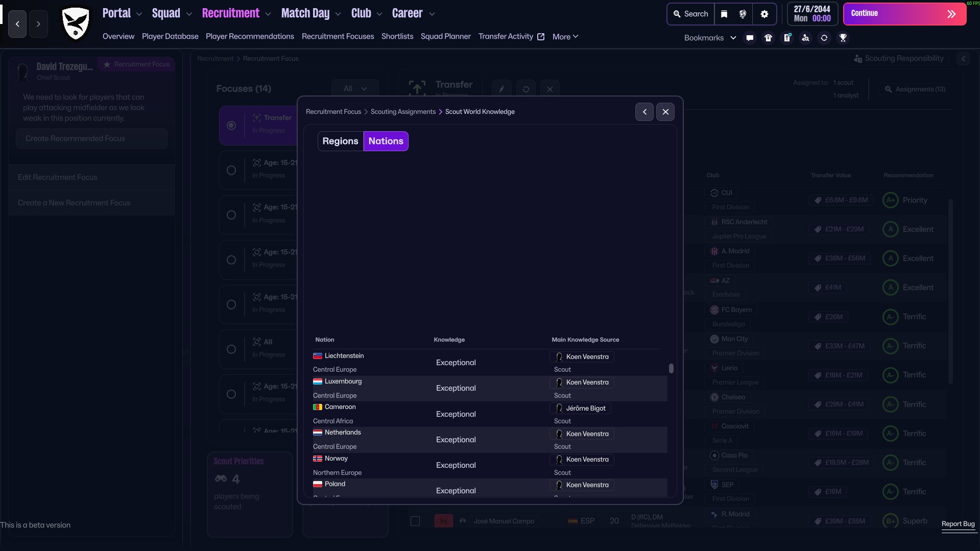Click the refresh icon beside Transfer focus
Image resolution: width=980 pixels, height=551 pixels.
(526, 89)
